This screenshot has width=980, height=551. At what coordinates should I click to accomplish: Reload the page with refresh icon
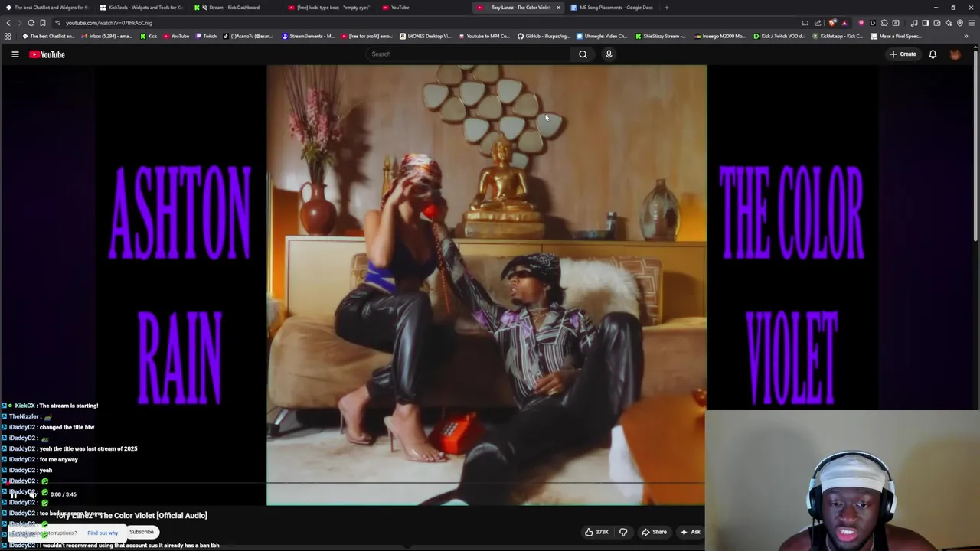click(x=31, y=23)
